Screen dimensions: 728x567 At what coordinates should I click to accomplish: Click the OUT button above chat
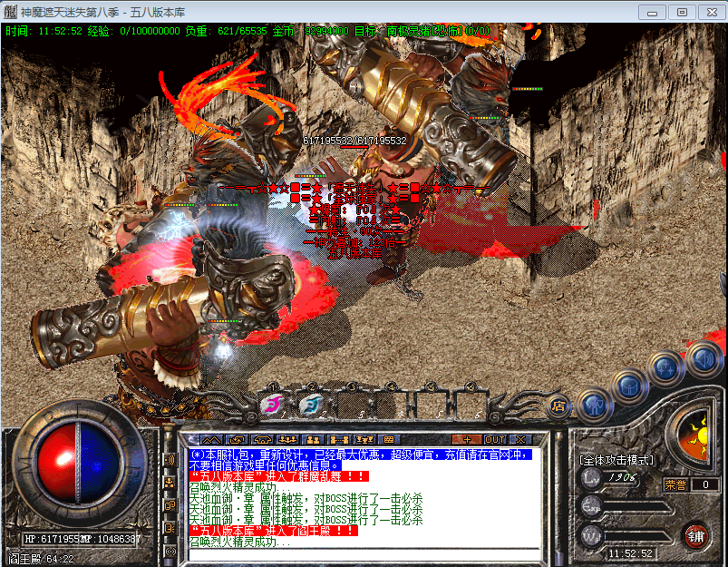coord(495,440)
